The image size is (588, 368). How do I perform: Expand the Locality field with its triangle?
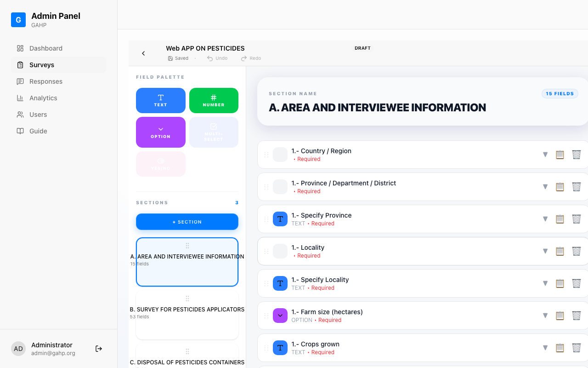(545, 251)
